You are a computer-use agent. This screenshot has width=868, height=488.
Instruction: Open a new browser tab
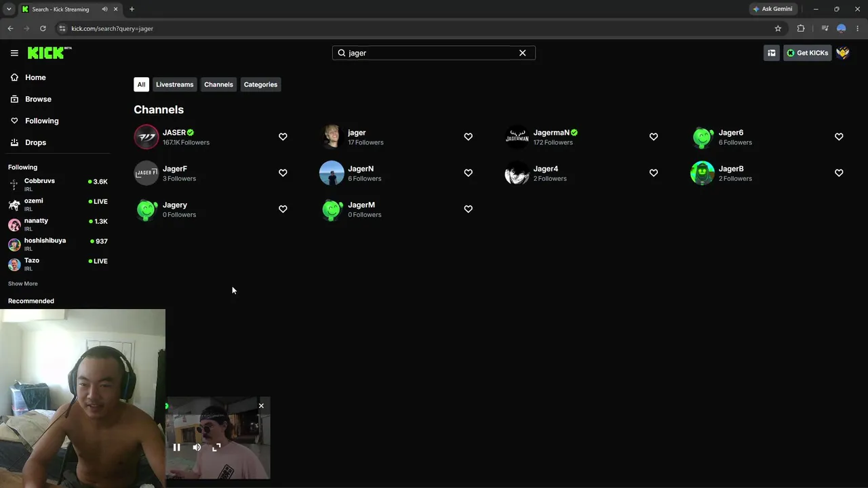[x=132, y=9]
